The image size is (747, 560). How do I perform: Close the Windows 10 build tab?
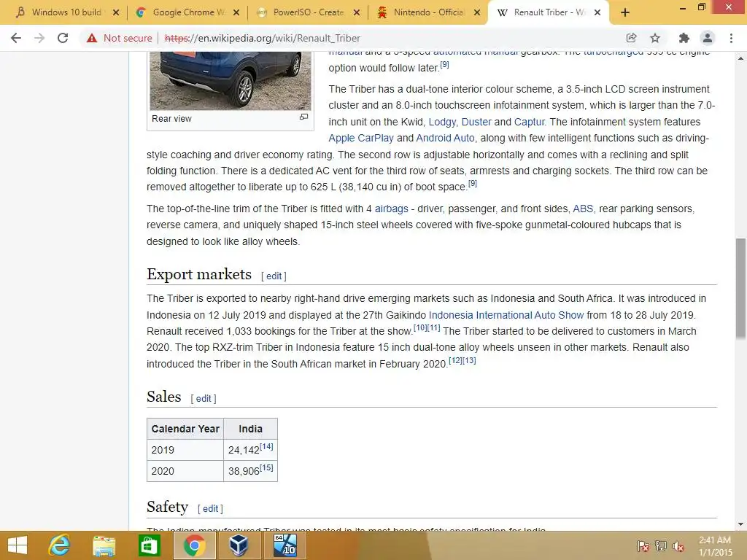pyautogui.click(x=116, y=13)
